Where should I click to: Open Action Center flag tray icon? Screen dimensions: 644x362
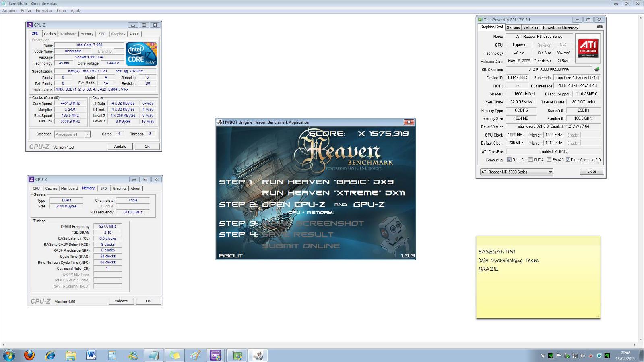(x=558, y=355)
